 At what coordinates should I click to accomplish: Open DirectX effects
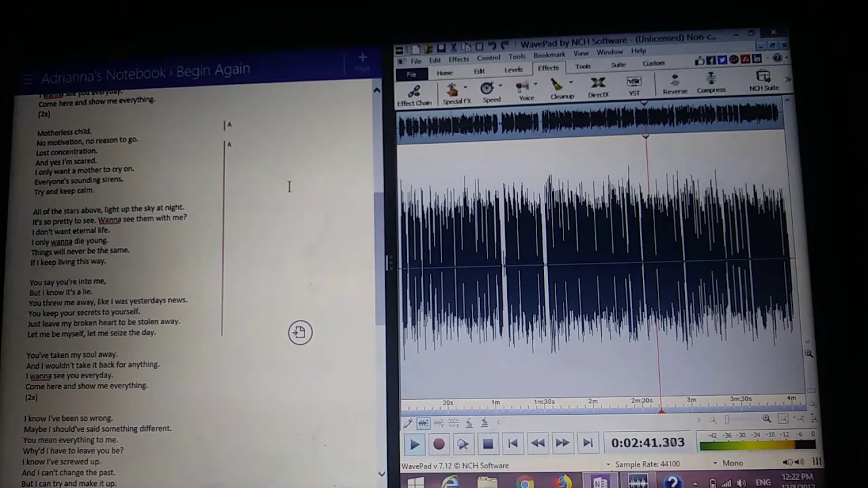pos(598,87)
